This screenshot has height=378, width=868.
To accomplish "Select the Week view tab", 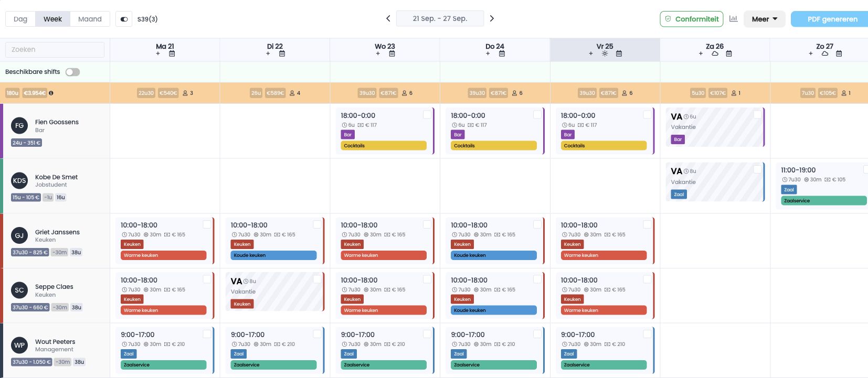I will click(52, 19).
